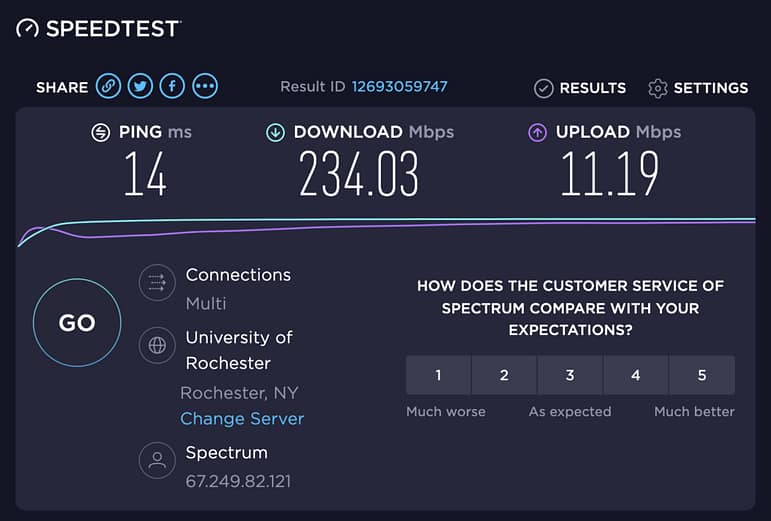Click the server globe icon
The image size is (771, 521).
(x=156, y=346)
